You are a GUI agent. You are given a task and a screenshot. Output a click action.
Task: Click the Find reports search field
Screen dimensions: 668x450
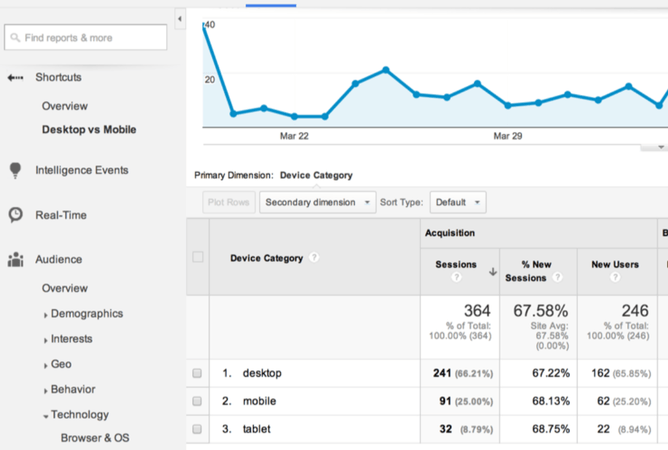(85, 38)
